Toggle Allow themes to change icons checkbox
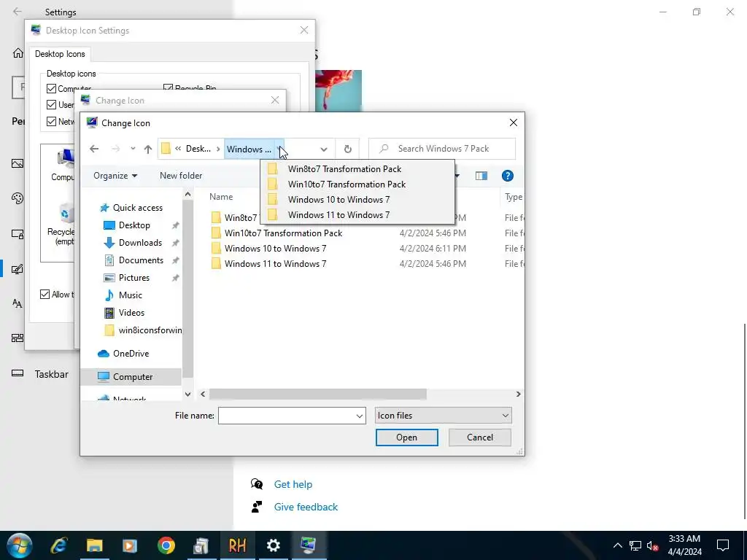This screenshot has height=560, width=747. (44, 295)
